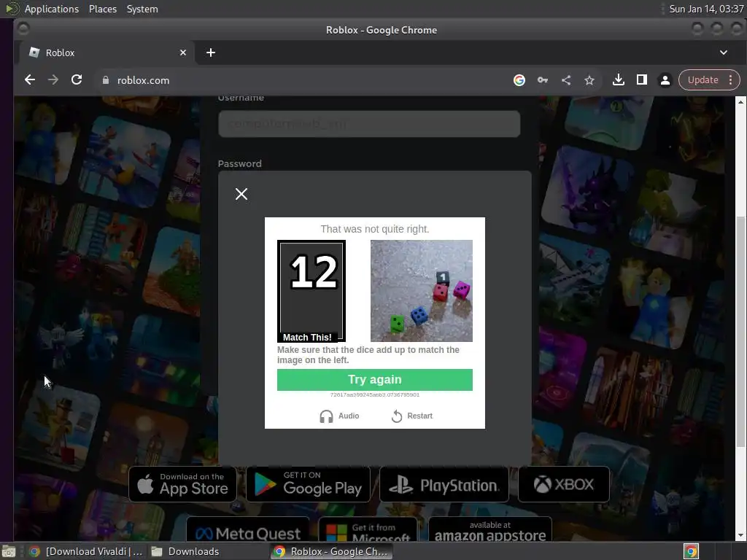Viewport: 747px width, 560px height.
Task: Open the Download on the App Store badge
Action: pyautogui.click(x=182, y=484)
